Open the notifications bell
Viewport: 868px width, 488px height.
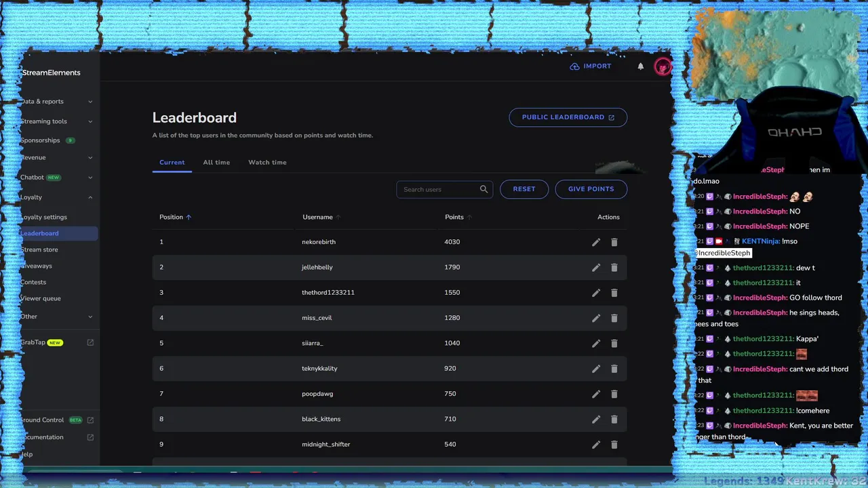point(641,66)
